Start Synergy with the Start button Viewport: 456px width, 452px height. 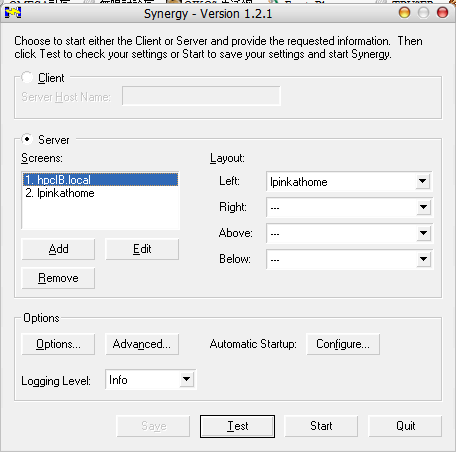coord(321,426)
